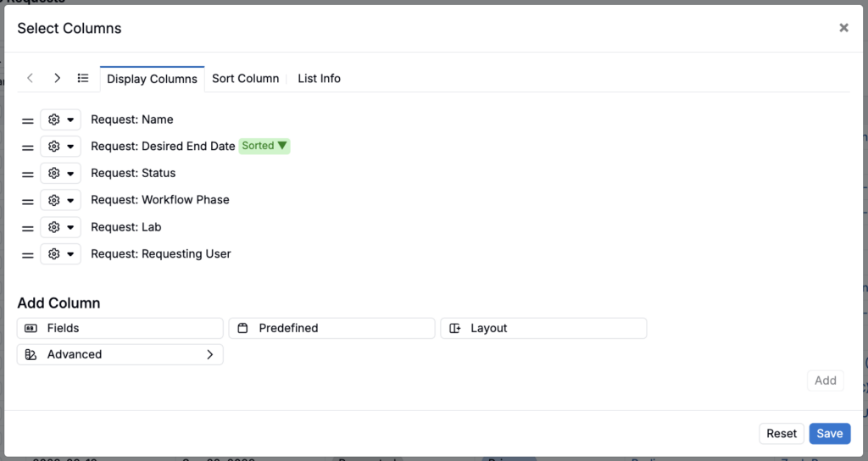Open dropdown arrow for Request: Desired End Date
This screenshot has height=461, width=868.
coord(70,147)
